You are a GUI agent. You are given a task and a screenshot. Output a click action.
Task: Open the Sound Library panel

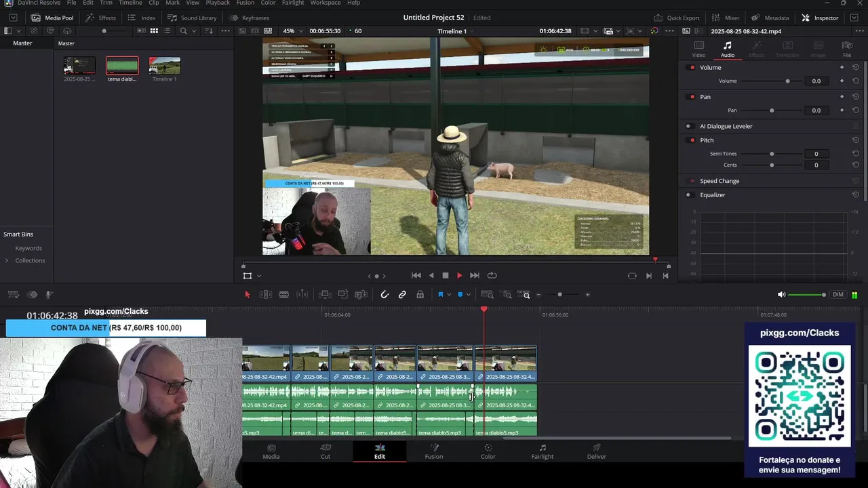tap(192, 18)
